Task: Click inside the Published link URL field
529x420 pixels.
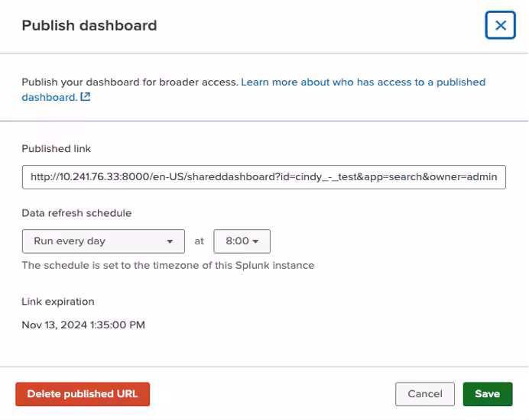Action: pos(264,176)
